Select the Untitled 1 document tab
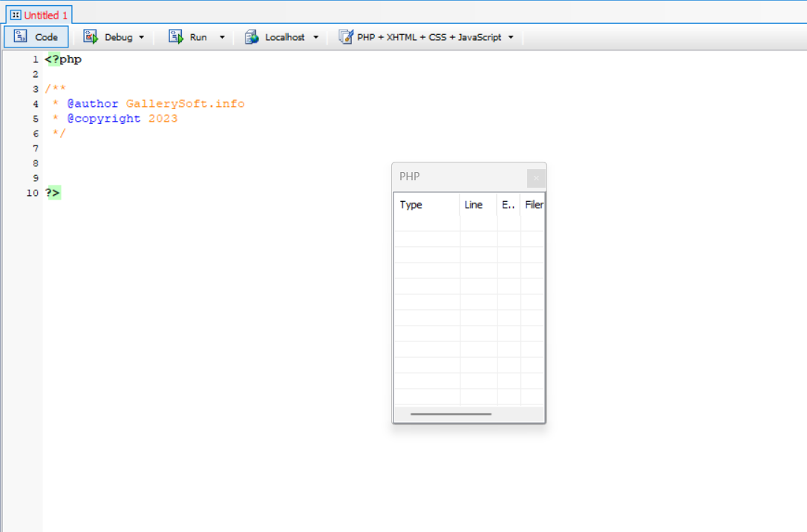Screen dimensions: 807x532 (39, 15)
